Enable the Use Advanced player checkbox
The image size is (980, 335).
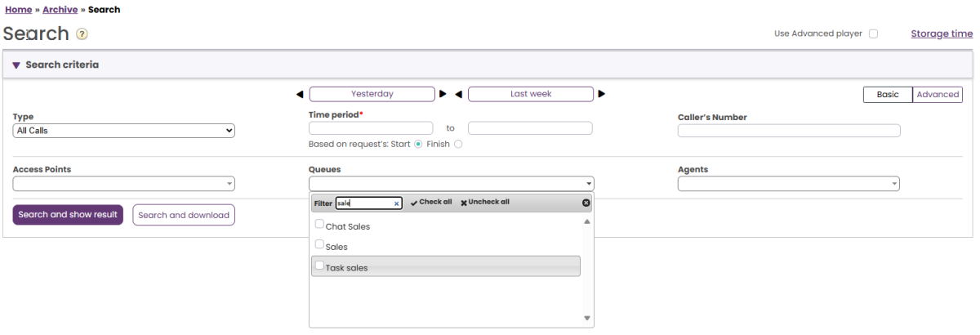pos(874,34)
